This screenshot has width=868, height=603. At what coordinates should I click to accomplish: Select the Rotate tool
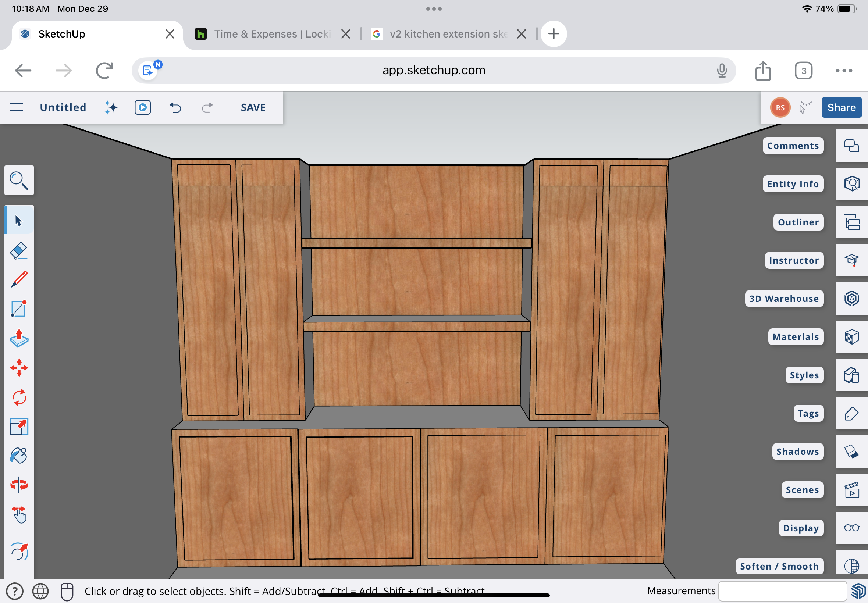pos(18,397)
